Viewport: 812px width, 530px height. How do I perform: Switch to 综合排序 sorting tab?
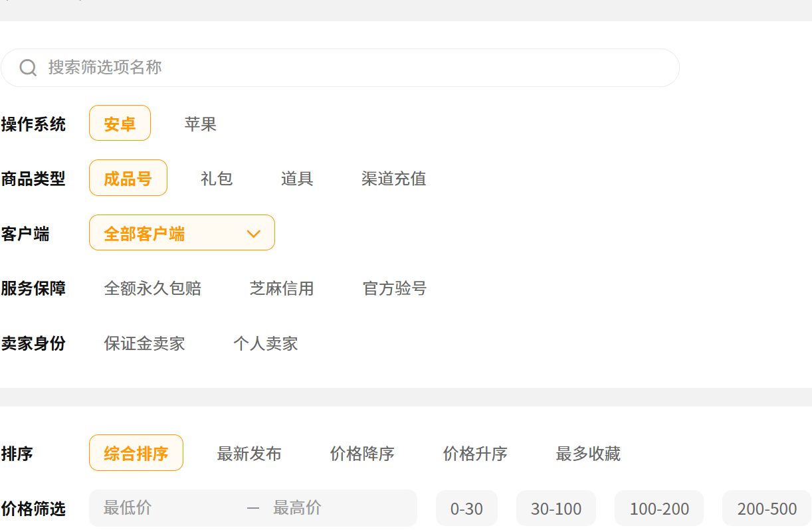[x=136, y=453]
